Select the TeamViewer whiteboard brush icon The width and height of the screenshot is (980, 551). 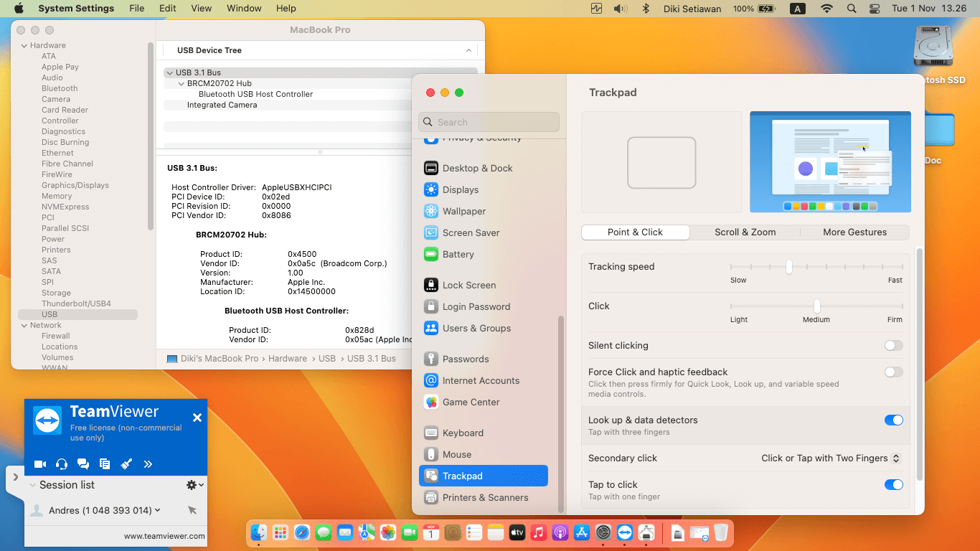pyautogui.click(x=126, y=463)
